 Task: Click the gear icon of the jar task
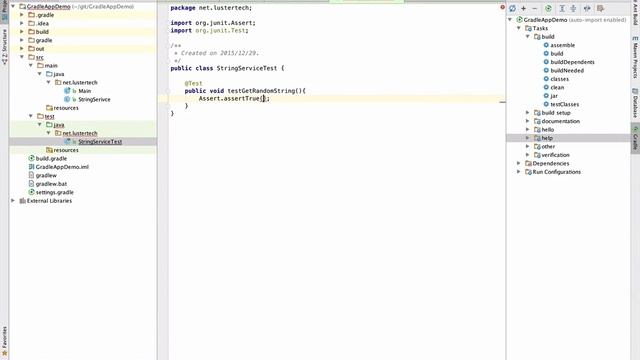pyautogui.click(x=546, y=96)
